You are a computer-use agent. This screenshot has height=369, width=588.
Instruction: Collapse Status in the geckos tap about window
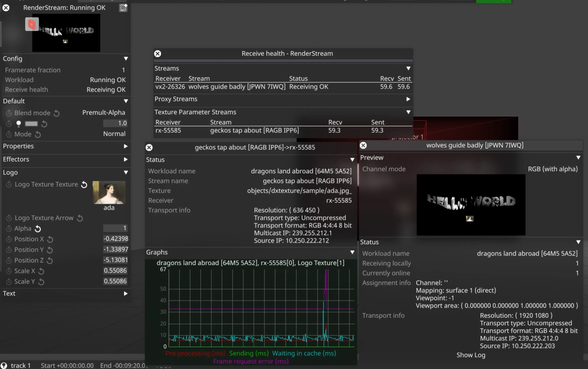click(352, 160)
